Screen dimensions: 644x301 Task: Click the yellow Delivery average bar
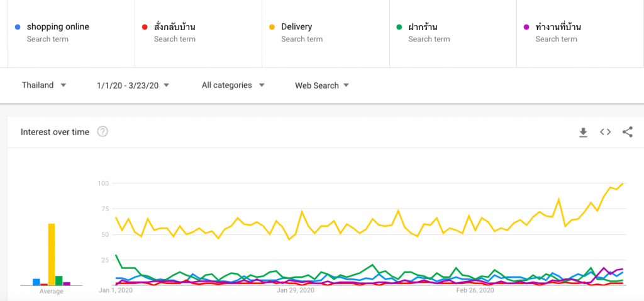52,254
